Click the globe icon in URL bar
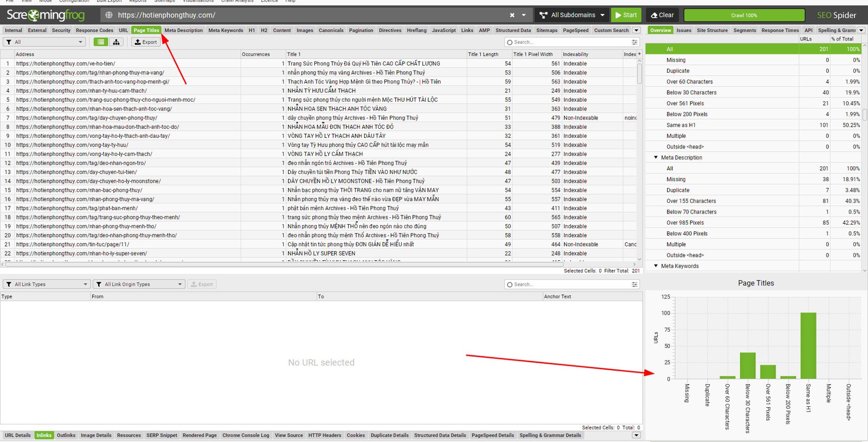 click(x=109, y=15)
